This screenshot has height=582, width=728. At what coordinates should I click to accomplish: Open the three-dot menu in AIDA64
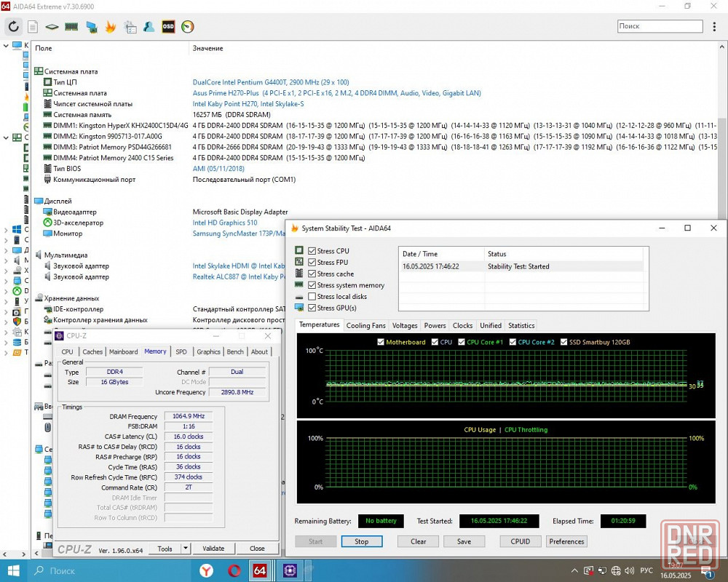click(714, 26)
